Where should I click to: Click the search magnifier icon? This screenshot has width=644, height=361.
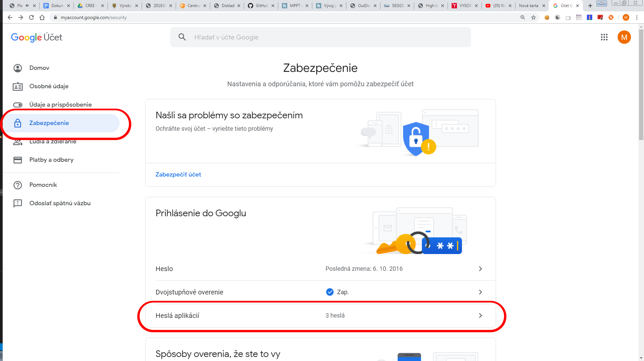(x=182, y=37)
